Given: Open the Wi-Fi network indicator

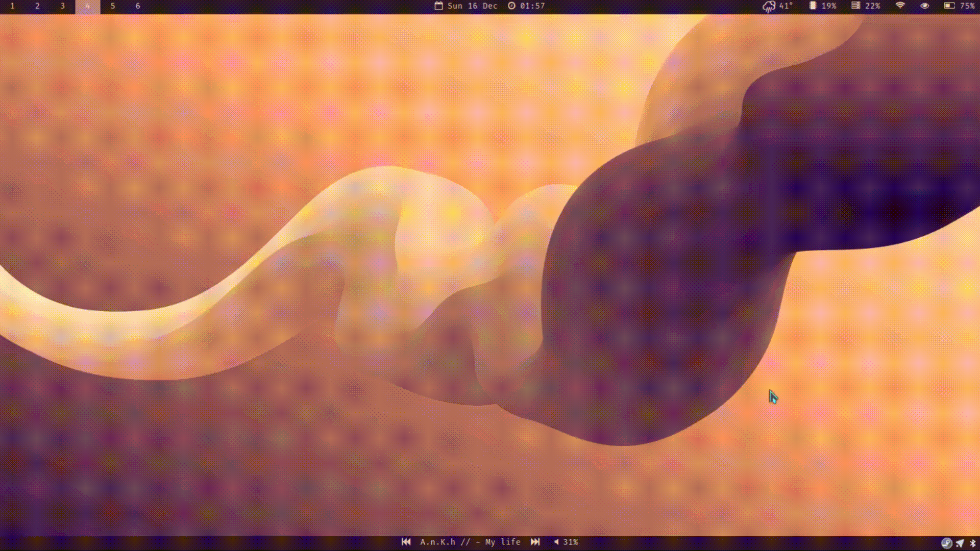Looking at the screenshot, I should [900, 6].
